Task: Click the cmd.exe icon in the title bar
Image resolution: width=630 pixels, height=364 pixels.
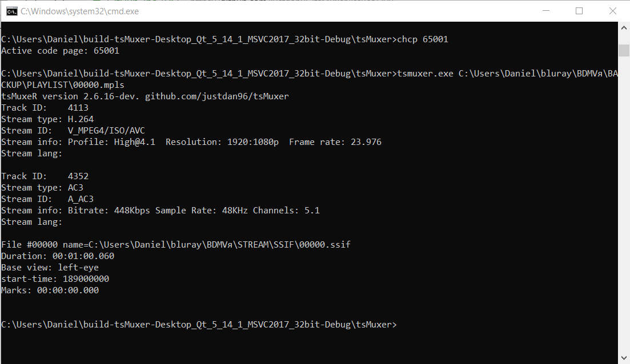Action: (x=11, y=11)
